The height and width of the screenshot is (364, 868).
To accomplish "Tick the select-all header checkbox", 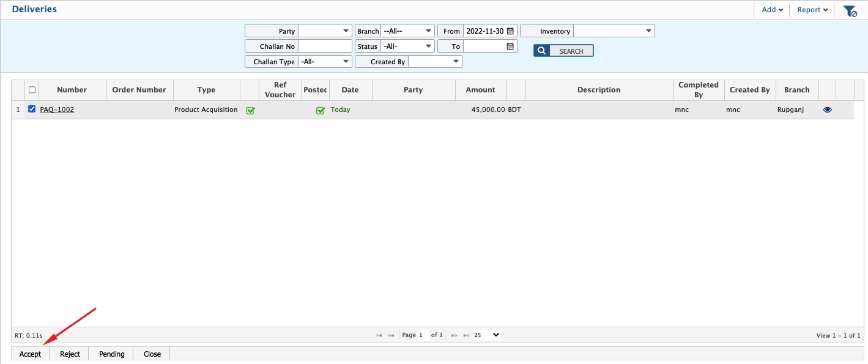I will (32, 90).
